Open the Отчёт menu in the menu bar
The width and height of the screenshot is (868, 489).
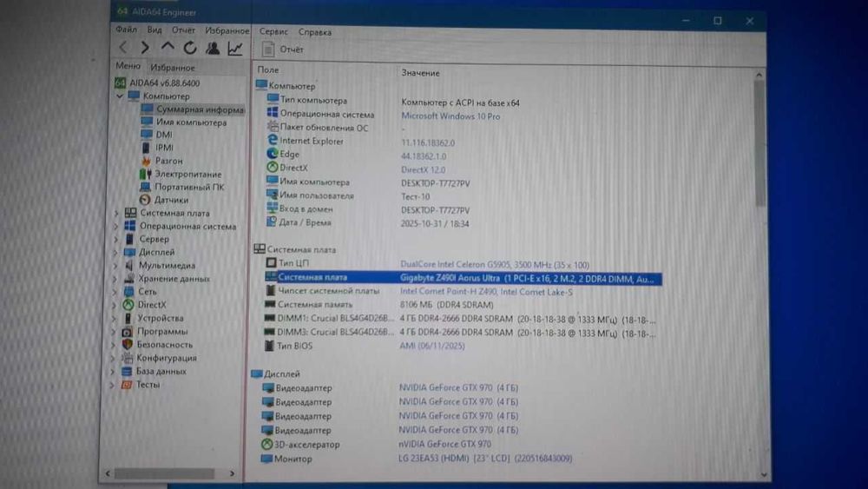[x=183, y=30]
